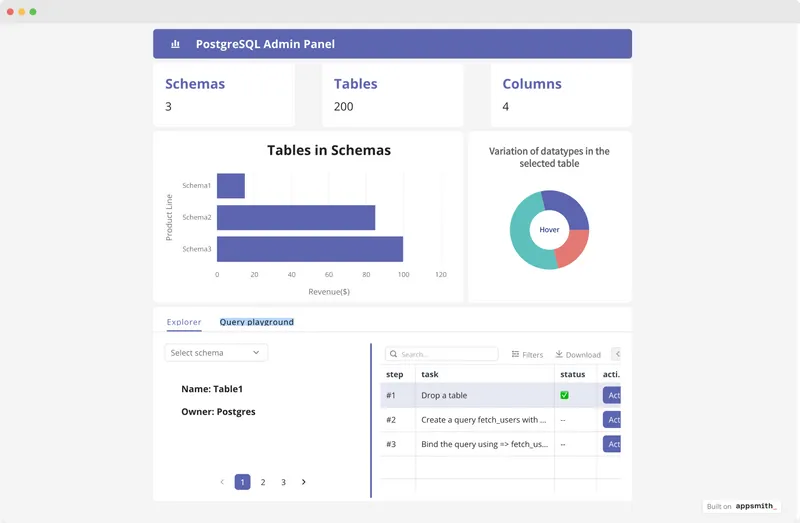Screen dimensions: 800x523
Task: Click the 'Owner: Postgres' text
Action: (x=218, y=412)
